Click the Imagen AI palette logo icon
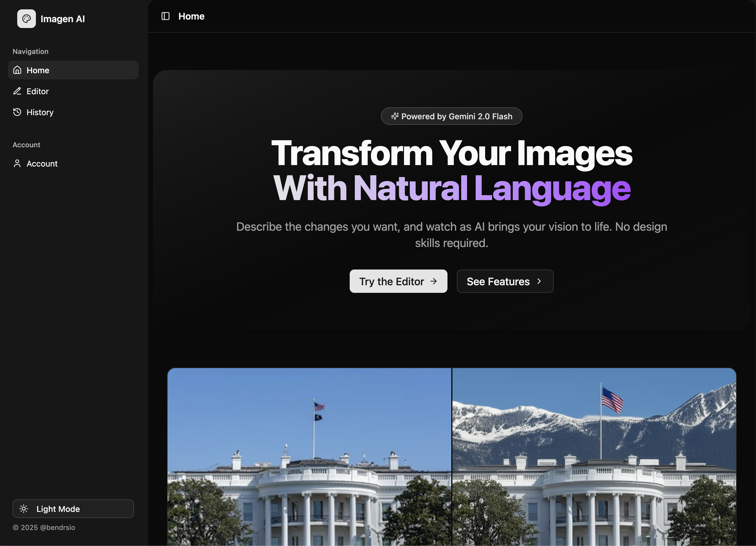756x546 pixels. [26, 19]
